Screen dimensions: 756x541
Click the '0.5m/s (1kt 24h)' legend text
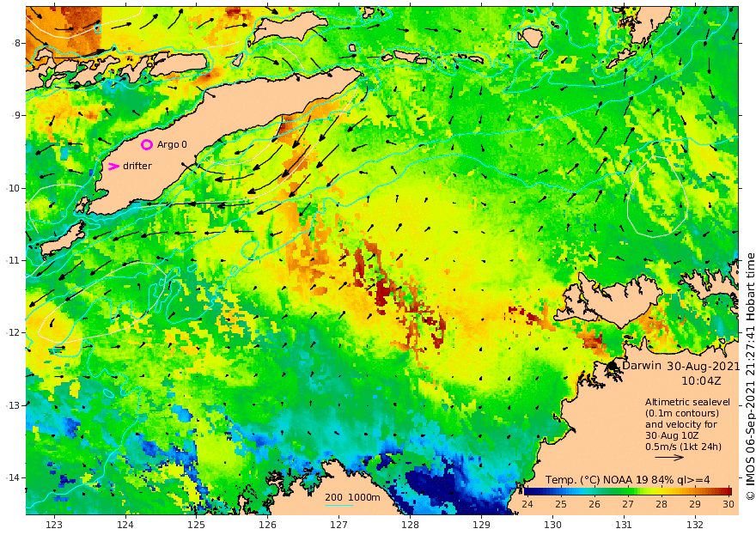(683, 447)
